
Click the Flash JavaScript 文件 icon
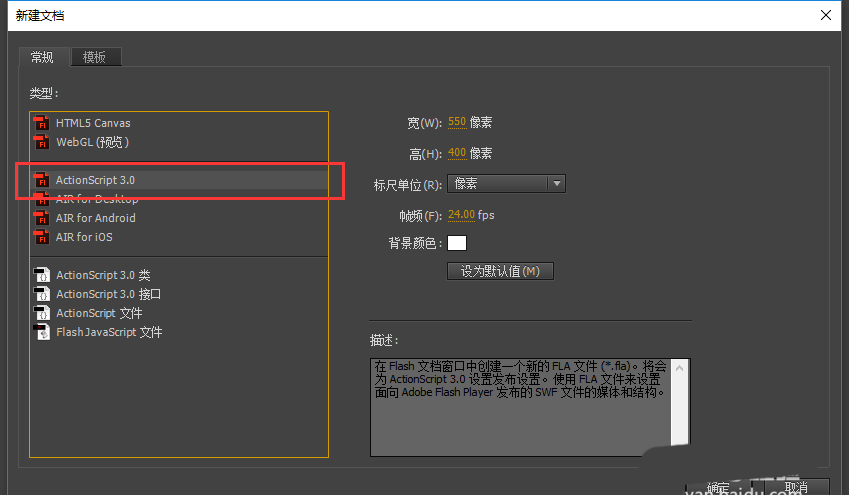point(42,332)
